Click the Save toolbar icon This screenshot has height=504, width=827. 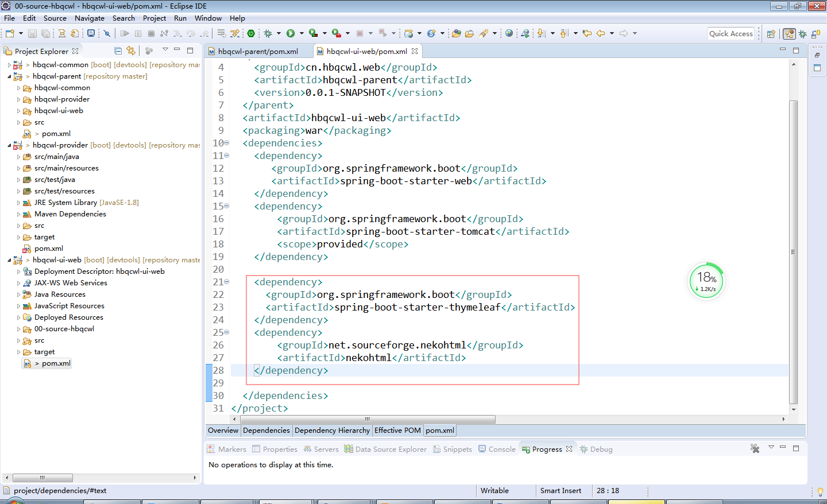pyautogui.click(x=32, y=33)
